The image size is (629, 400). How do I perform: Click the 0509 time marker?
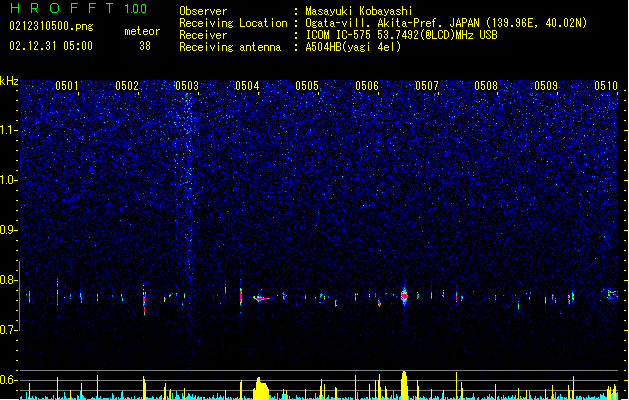[546, 86]
